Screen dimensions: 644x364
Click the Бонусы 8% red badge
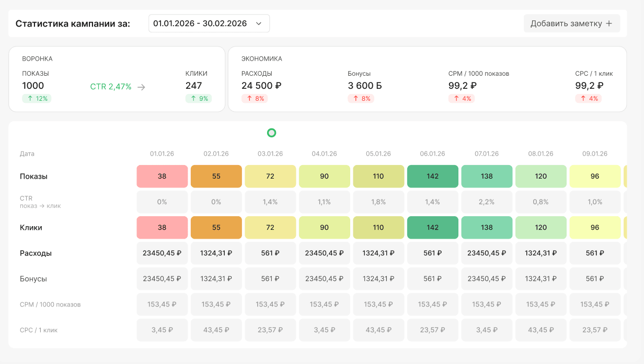[x=361, y=99]
